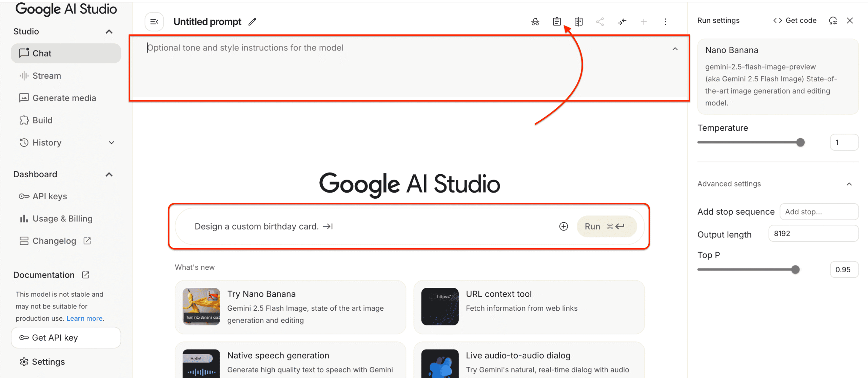Image resolution: width=868 pixels, height=378 pixels.
Task: Open Live audio-to-audio dialog card
Action: pyautogui.click(x=529, y=360)
